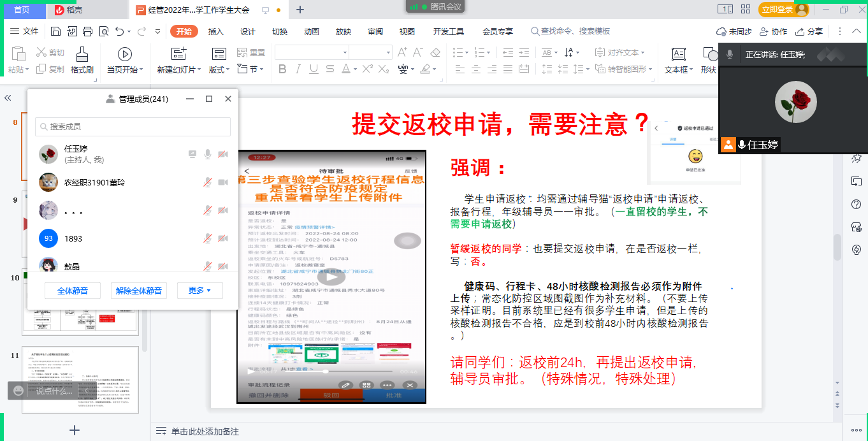This screenshot has width=868, height=441.
Task: Switch to the 插入 ribbon tab
Action: point(216,32)
